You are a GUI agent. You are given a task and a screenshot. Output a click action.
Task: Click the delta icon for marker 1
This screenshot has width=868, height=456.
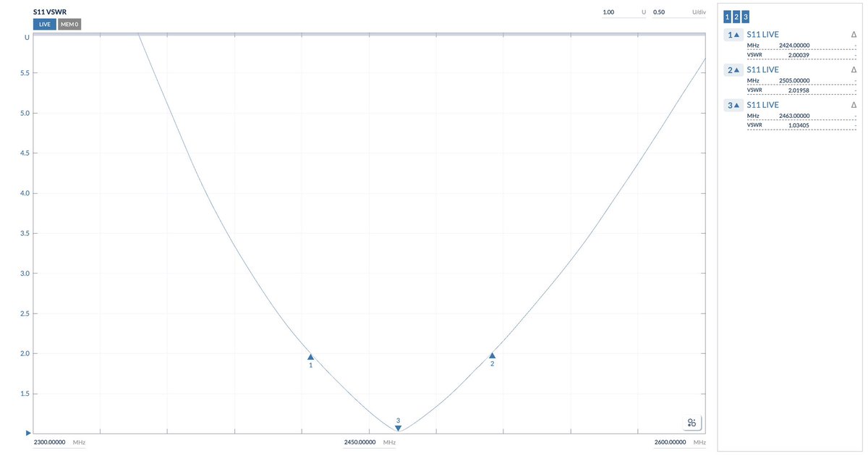pyautogui.click(x=854, y=35)
